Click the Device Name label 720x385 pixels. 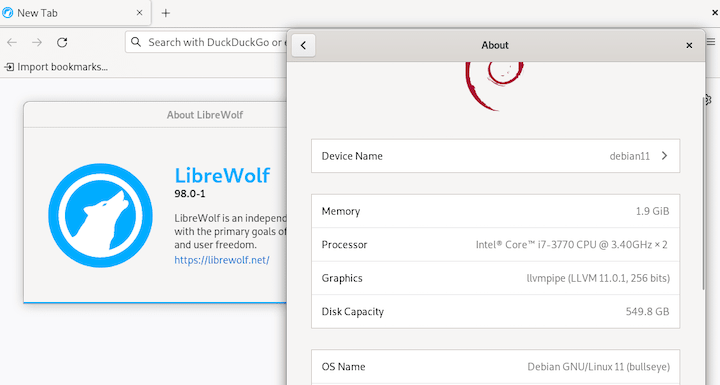point(352,156)
